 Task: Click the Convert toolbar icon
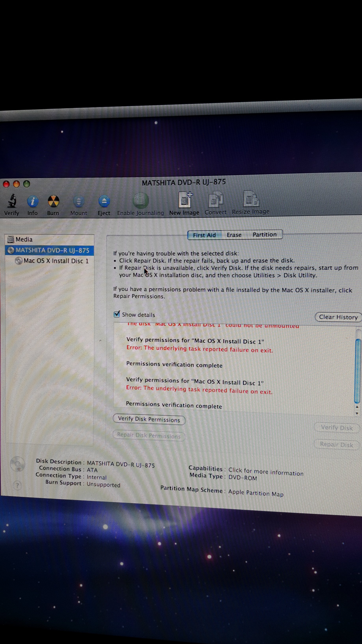tap(216, 199)
